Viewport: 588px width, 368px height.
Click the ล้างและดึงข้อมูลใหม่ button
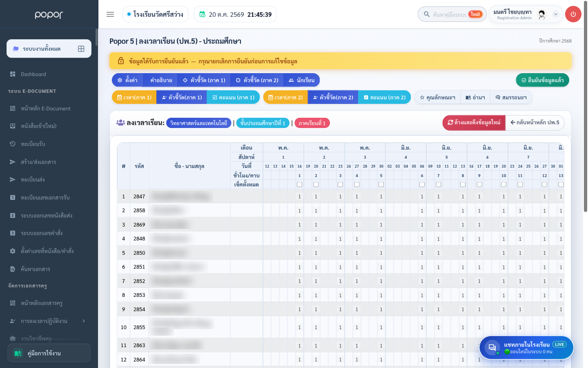point(474,123)
